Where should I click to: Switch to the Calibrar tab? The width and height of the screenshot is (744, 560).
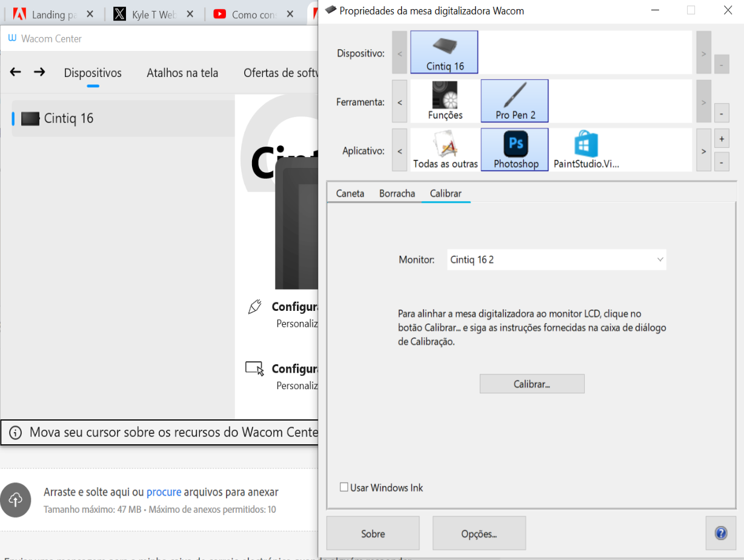coord(446,193)
